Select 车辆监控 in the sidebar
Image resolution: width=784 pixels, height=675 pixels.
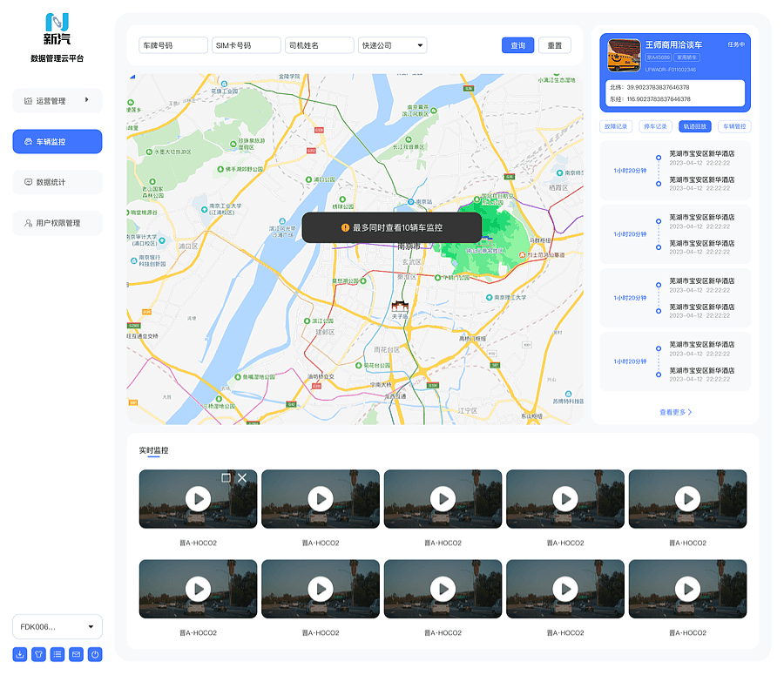click(57, 141)
